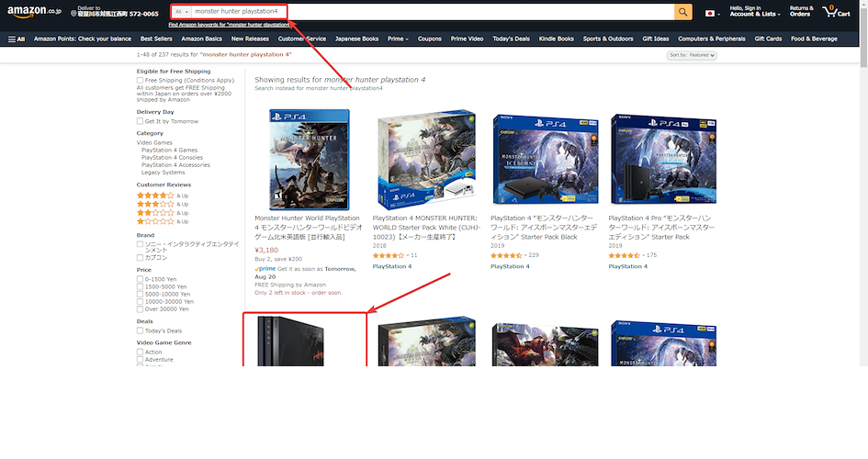Click Find Amazon keywords link under search
Viewport: 868px width, 459px height.
(230, 25)
